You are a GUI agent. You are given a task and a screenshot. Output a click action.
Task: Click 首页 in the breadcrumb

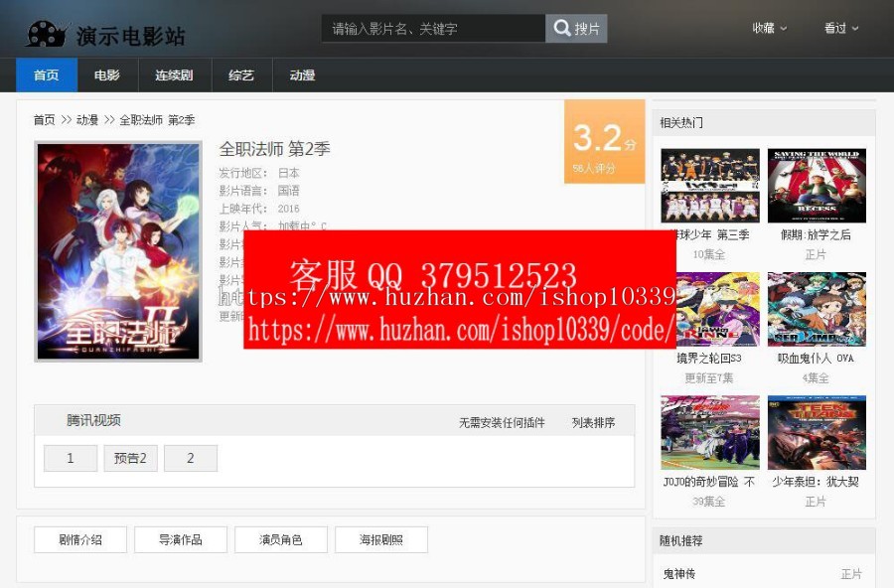tap(45, 120)
